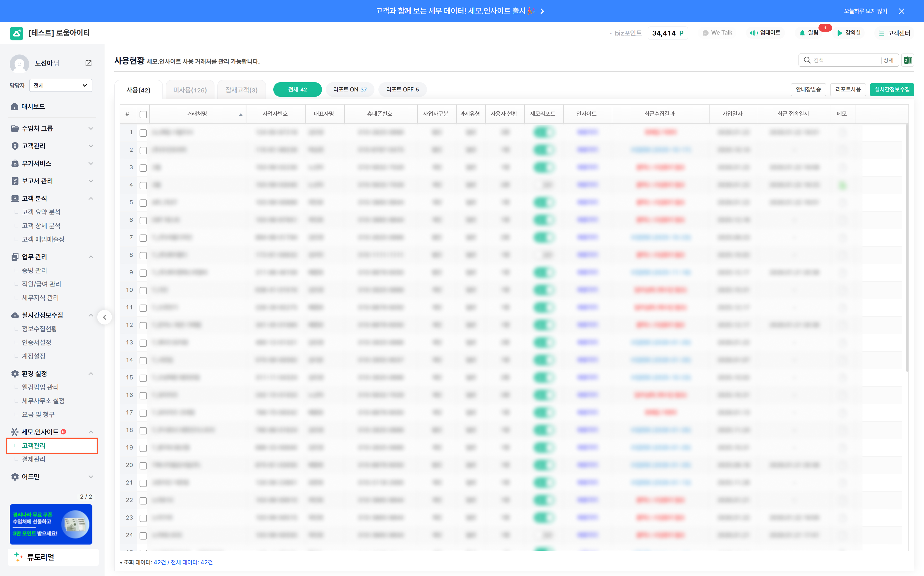Tick the checkbox for row 3

(143, 168)
